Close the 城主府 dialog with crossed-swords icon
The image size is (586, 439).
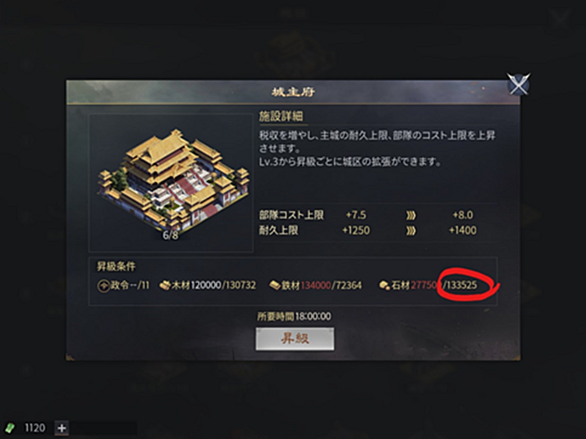pyautogui.click(x=518, y=84)
